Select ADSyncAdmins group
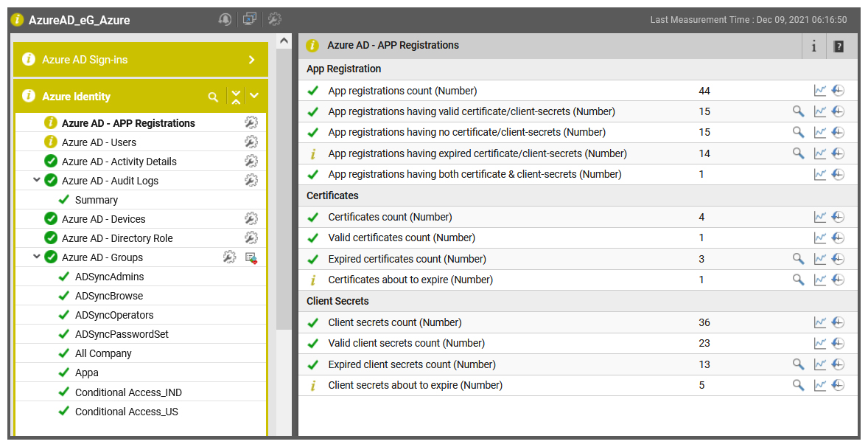868x447 pixels. (x=110, y=277)
